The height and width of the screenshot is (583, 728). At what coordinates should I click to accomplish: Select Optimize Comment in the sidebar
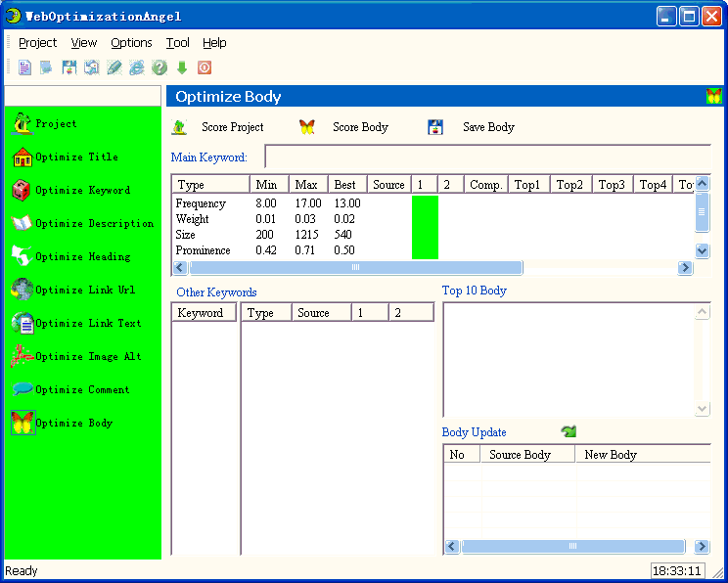(x=70, y=389)
